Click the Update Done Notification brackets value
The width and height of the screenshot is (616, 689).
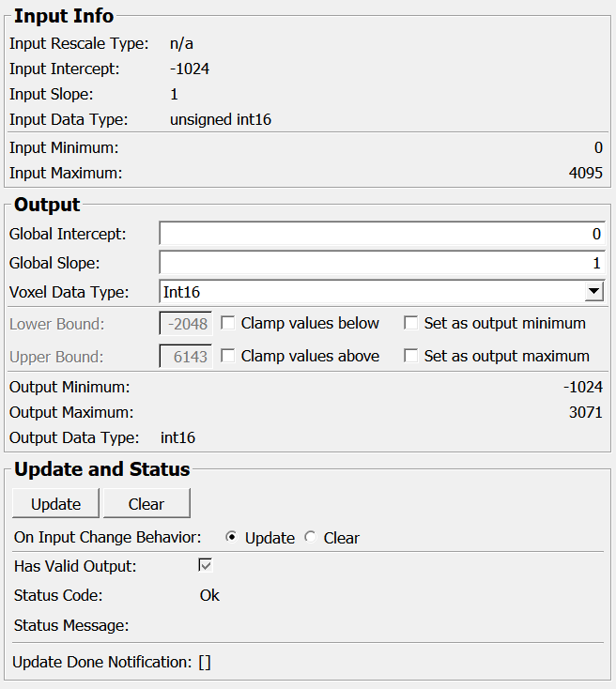click(x=205, y=662)
